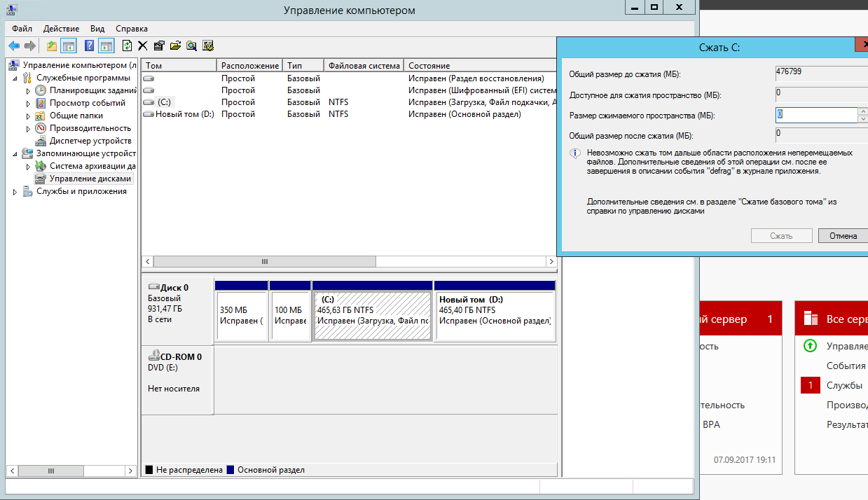Viewport: 868px width, 500px height.
Task: Click the Properties icon in toolbar
Action: pos(159,46)
